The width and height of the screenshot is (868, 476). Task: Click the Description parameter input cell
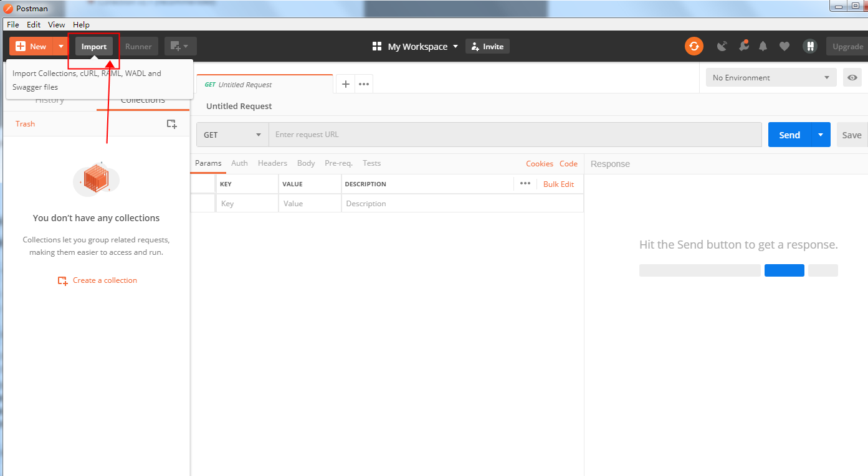[x=462, y=204]
